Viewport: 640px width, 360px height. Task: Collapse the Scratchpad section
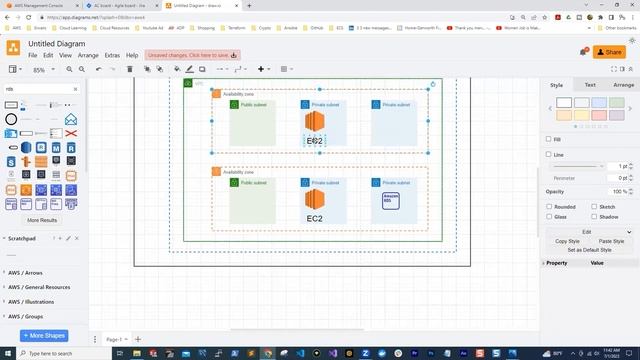tap(22, 238)
